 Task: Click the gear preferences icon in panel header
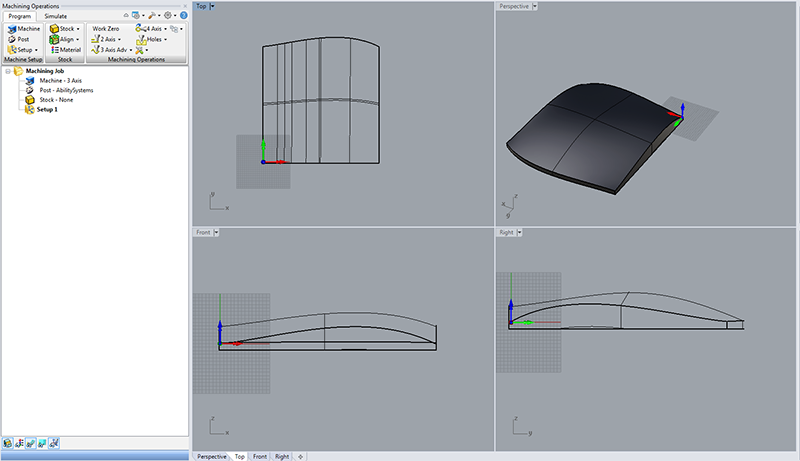click(167, 15)
